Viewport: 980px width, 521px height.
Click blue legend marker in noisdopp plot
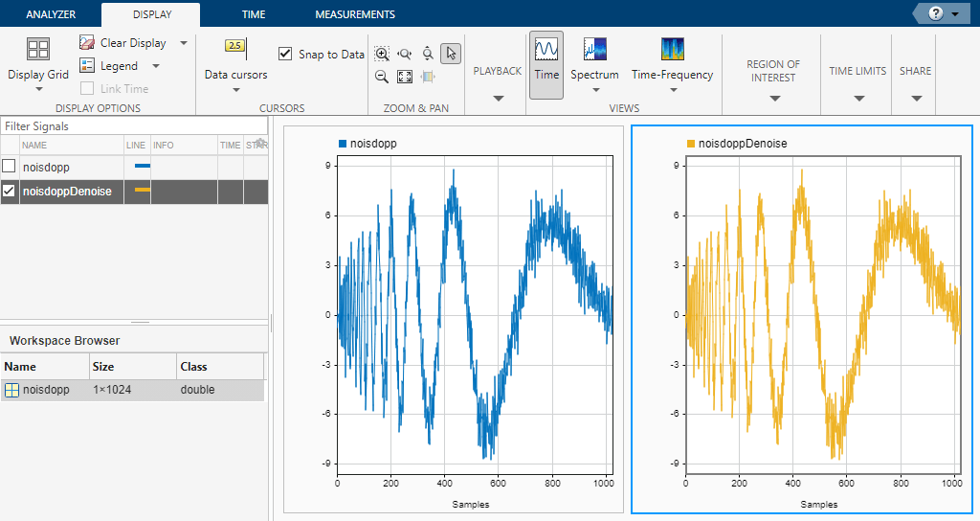(343, 144)
